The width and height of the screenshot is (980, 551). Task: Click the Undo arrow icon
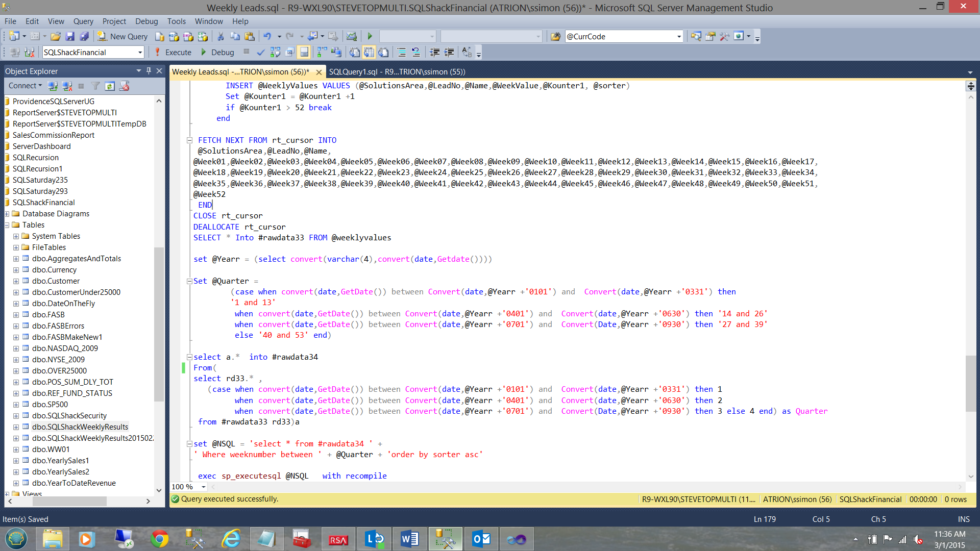coord(267,36)
